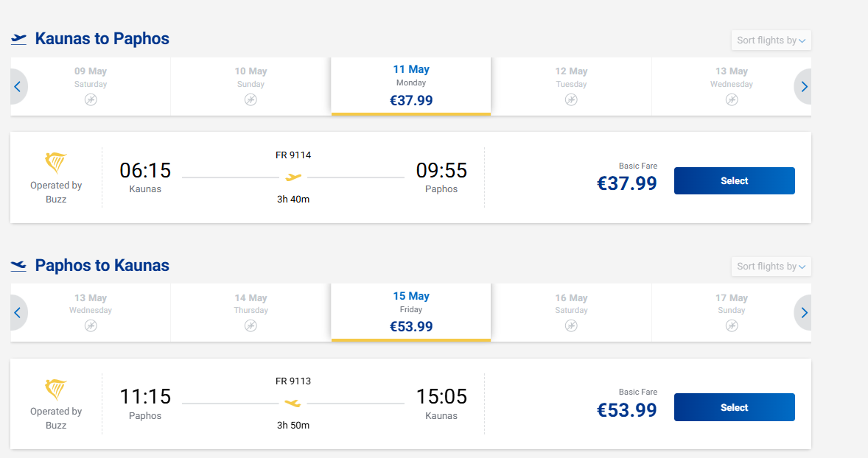Screen dimensions: 868x458
Task: Click the returning plane icon beside Paphos to Kaunas
Action: 18,266
